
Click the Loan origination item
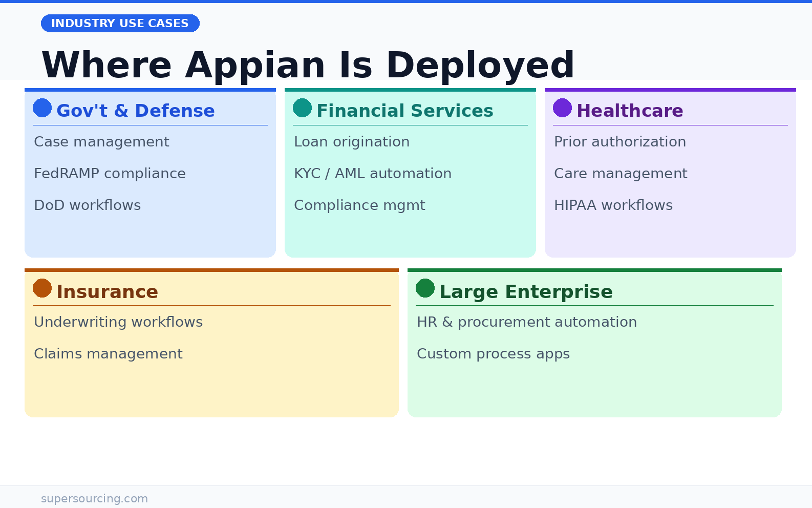[x=352, y=142]
